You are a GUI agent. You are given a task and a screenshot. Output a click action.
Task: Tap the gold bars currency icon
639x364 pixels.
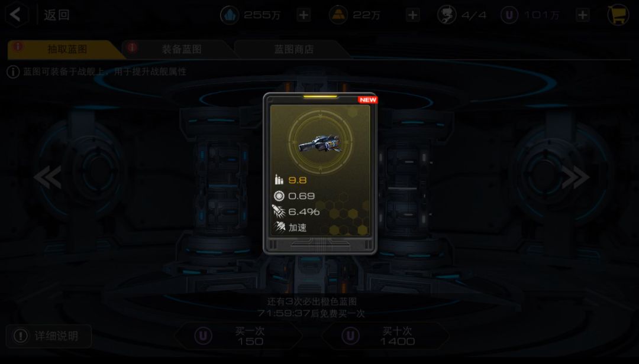pyautogui.click(x=338, y=15)
